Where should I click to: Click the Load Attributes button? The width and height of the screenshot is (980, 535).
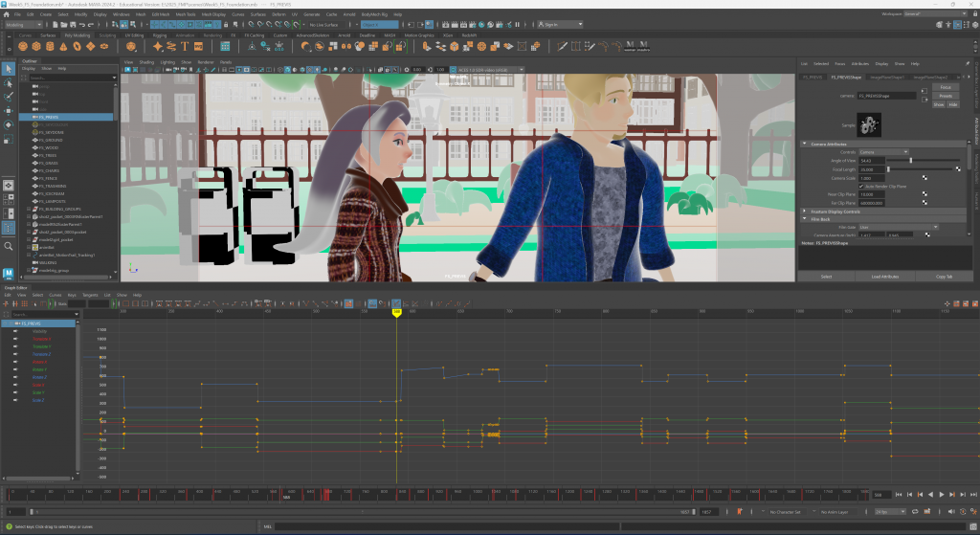click(885, 276)
